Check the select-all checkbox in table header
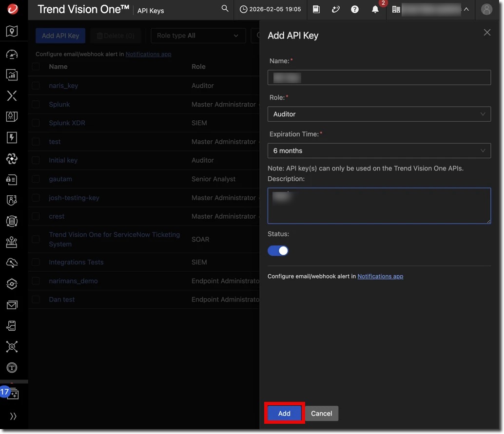 [x=36, y=67]
